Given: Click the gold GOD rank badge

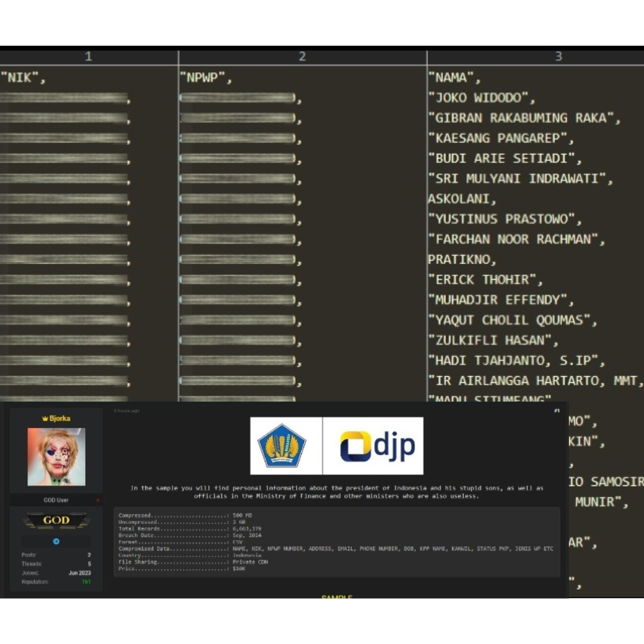Looking at the screenshot, I should 56,521.
